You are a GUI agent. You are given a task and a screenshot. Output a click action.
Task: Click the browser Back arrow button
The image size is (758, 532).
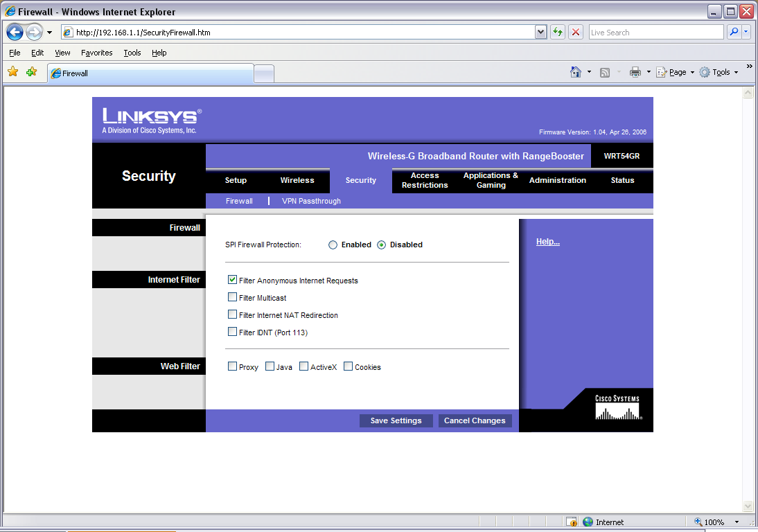(x=15, y=32)
